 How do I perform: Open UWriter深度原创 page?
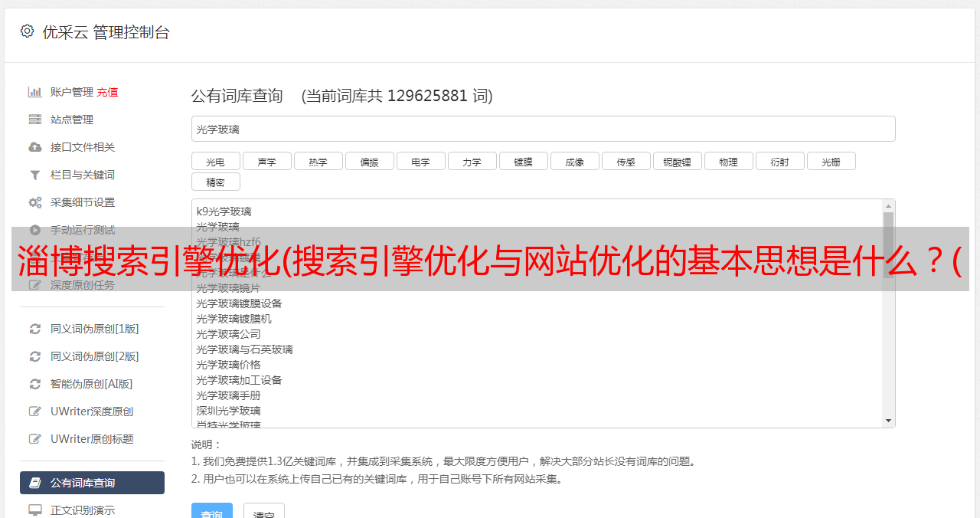click(92, 411)
